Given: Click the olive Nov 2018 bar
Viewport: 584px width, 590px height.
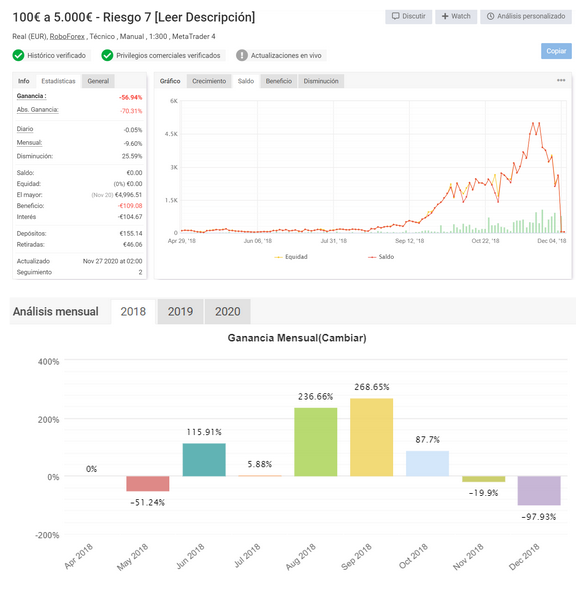Looking at the screenshot, I should (x=484, y=479).
